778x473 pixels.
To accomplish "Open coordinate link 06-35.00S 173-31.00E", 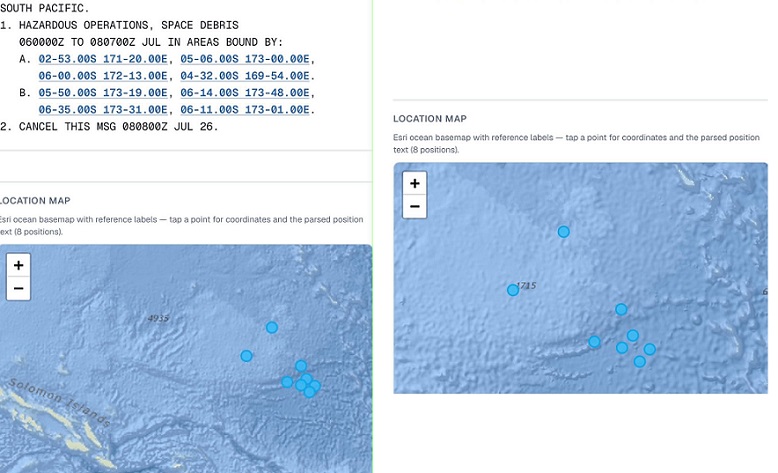I will pyautogui.click(x=103, y=110).
